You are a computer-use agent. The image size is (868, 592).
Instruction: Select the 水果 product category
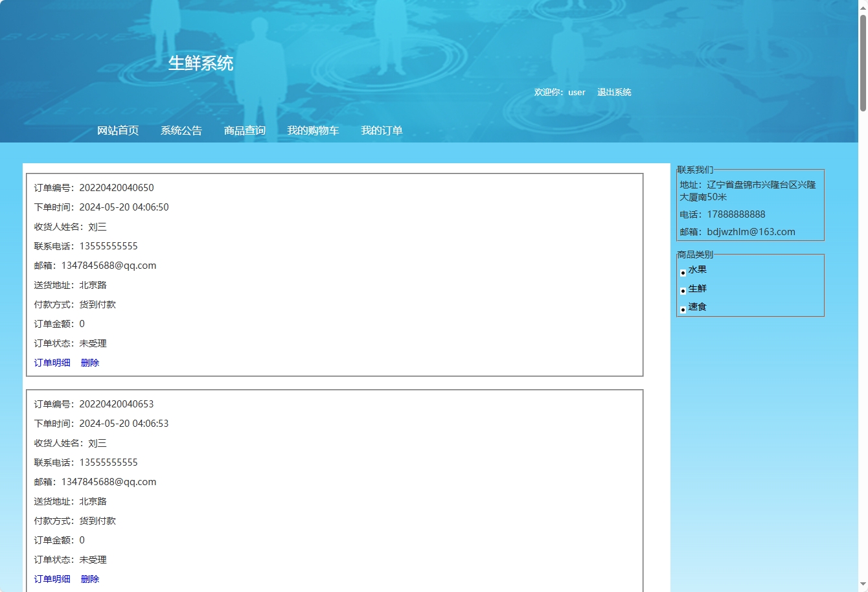(x=697, y=270)
